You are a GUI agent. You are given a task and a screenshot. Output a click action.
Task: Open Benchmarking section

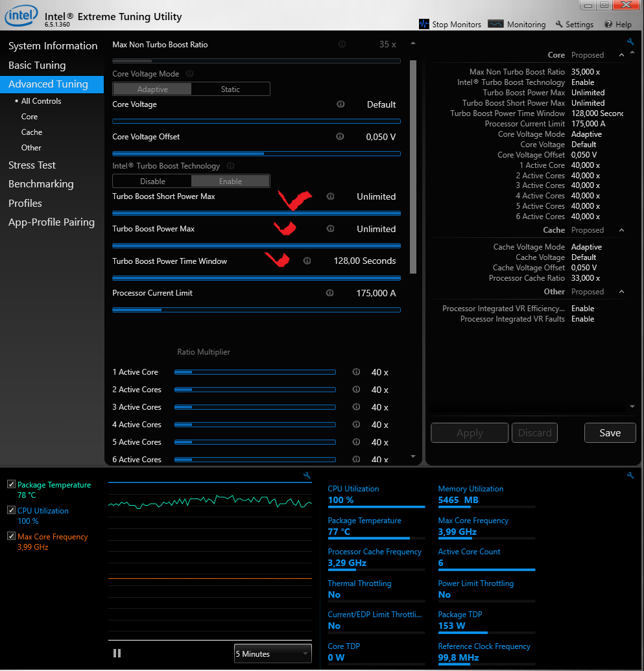click(x=41, y=184)
